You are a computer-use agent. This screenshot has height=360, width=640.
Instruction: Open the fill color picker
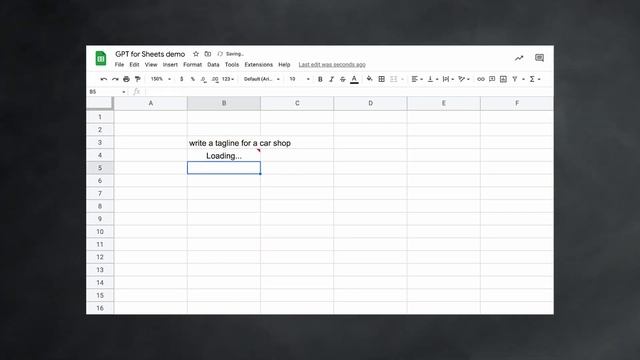click(x=369, y=79)
